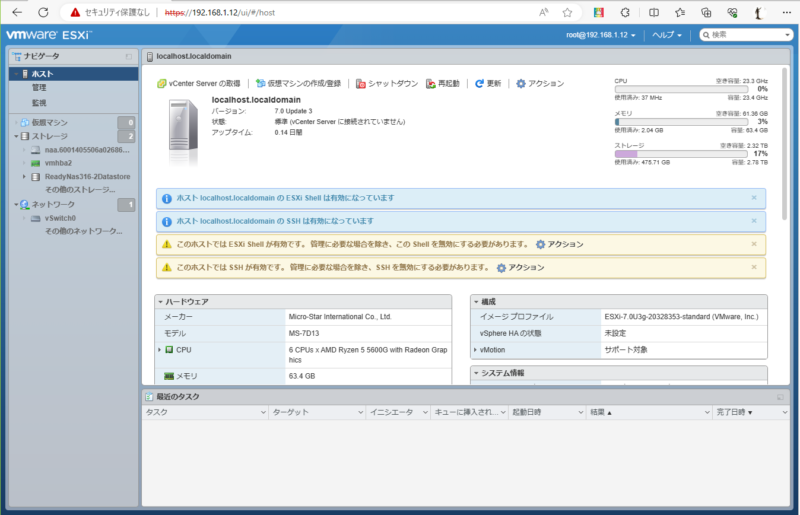Reload the page with the refresh icon
The image size is (800, 515).
click(43, 12)
